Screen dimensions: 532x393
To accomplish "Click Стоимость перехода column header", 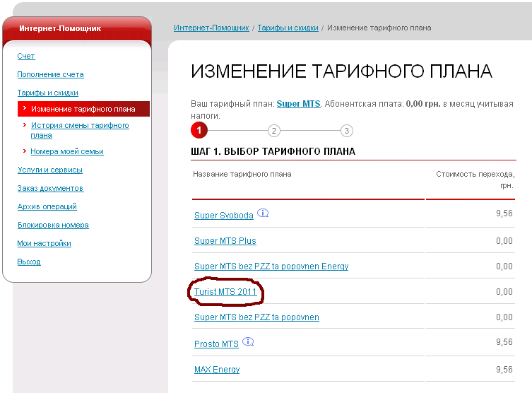I will (475, 180).
